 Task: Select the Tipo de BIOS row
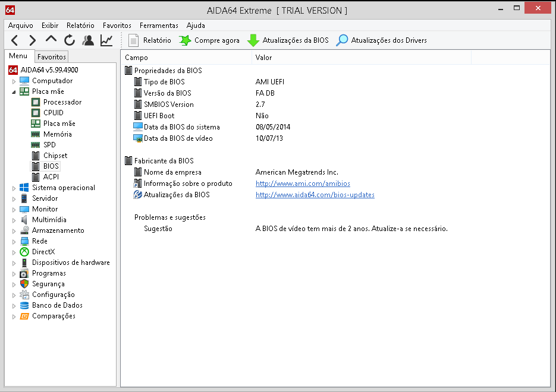coord(335,82)
